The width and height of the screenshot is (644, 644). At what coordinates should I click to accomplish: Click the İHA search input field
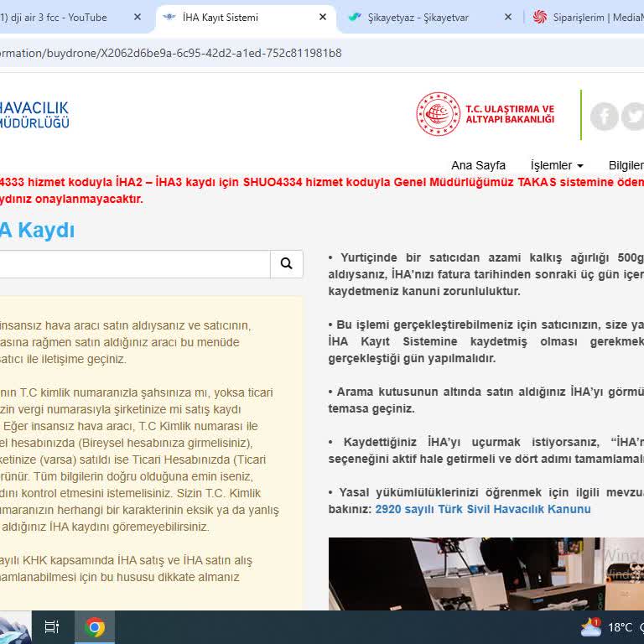click(135, 263)
